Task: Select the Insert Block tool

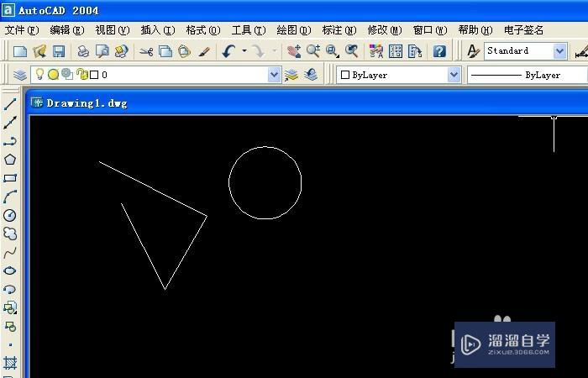Action: (10, 307)
